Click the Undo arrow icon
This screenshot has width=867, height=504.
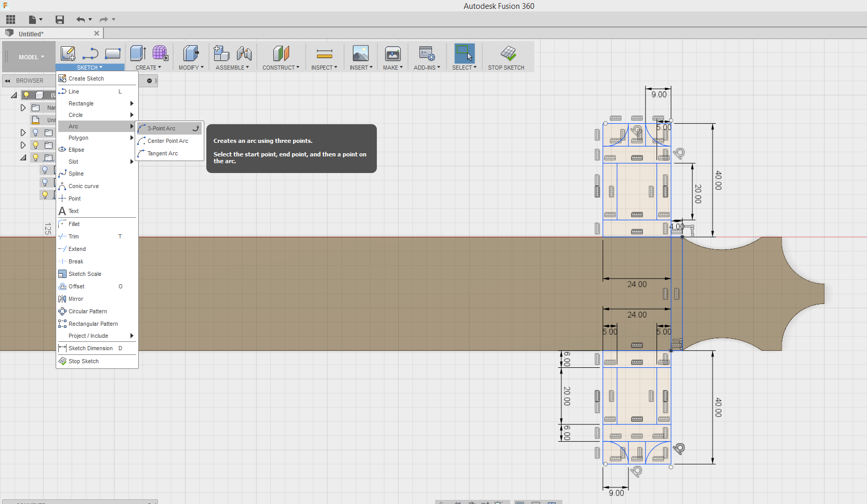81,20
